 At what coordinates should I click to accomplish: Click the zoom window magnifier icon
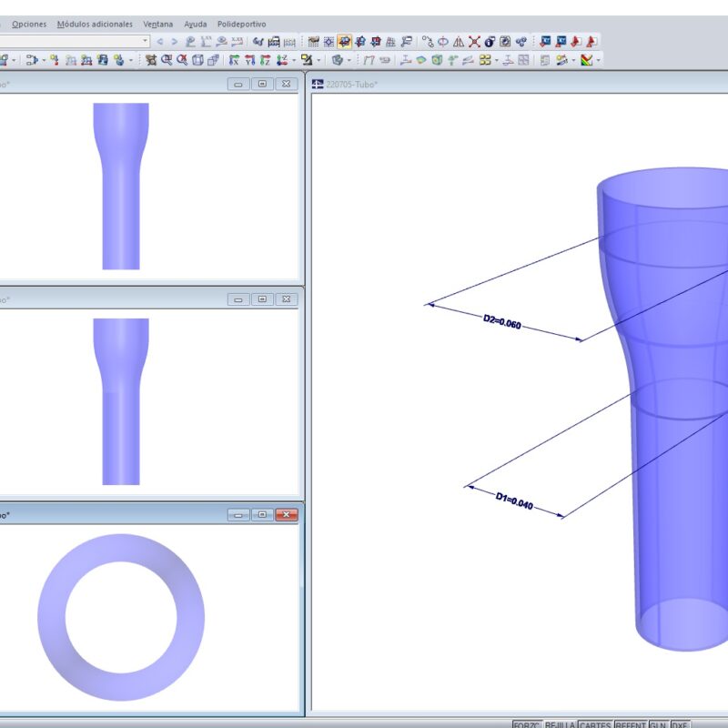point(167,60)
